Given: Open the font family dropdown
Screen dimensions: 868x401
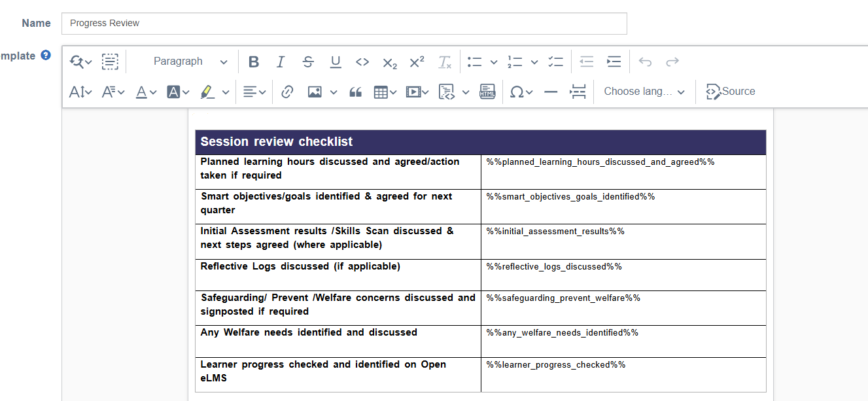Looking at the screenshot, I should point(113,92).
